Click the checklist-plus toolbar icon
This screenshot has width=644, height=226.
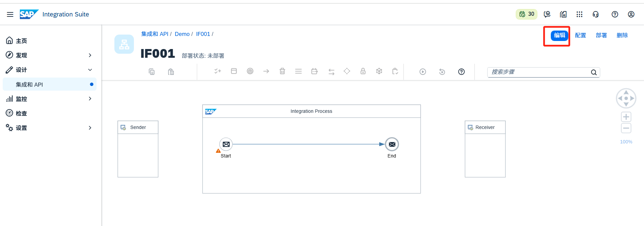pyautogui.click(x=218, y=71)
